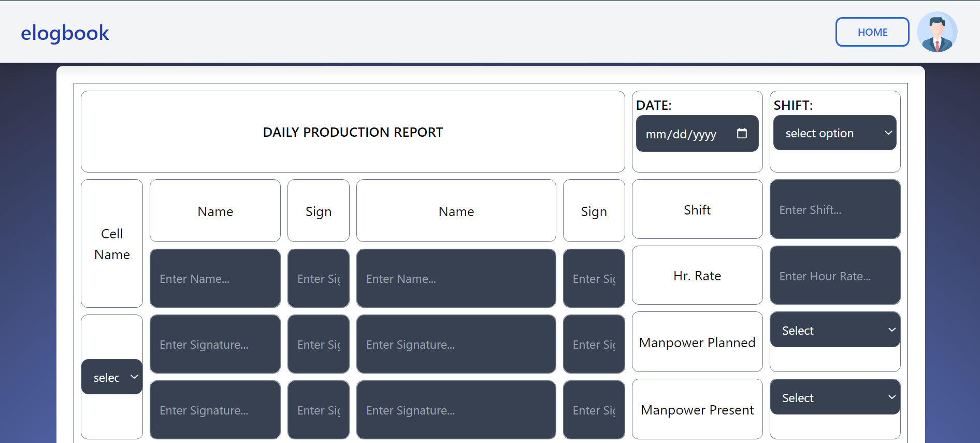The width and height of the screenshot is (980, 443).
Task: Select the wide Enter Signature field in Manpower Present row
Action: (x=456, y=410)
